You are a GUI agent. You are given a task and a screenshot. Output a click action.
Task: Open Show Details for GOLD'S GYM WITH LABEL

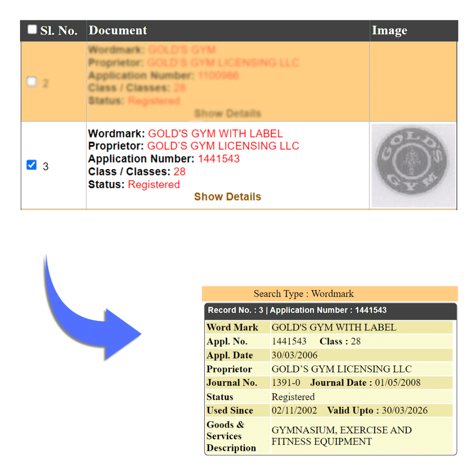click(227, 197)
